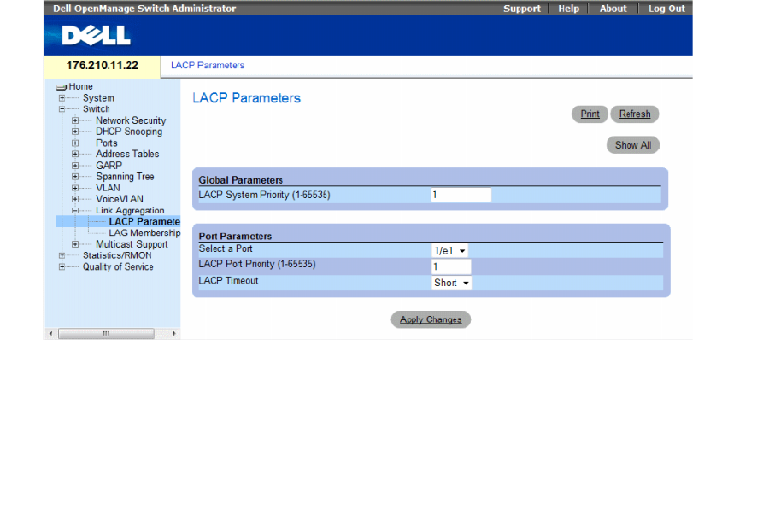Screen dimensions: 769x532
Task: Open the LACP Timeout dropdown
Action: [452, 283]
